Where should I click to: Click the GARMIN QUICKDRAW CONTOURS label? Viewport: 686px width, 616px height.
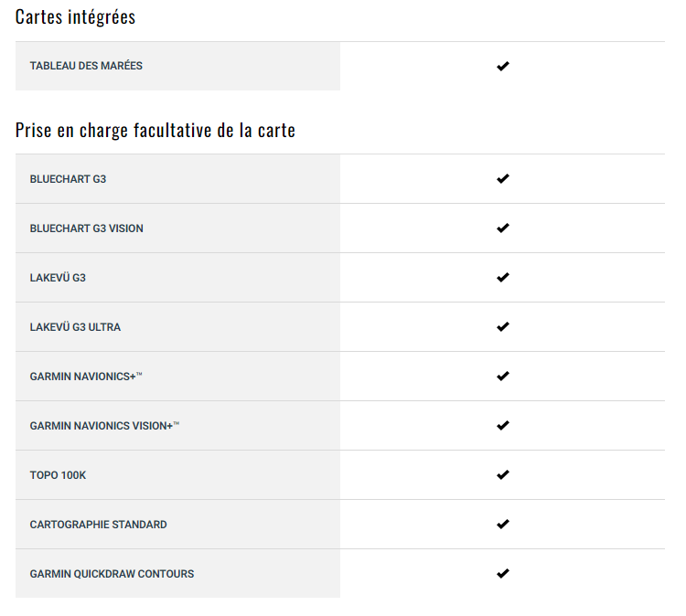112,574
